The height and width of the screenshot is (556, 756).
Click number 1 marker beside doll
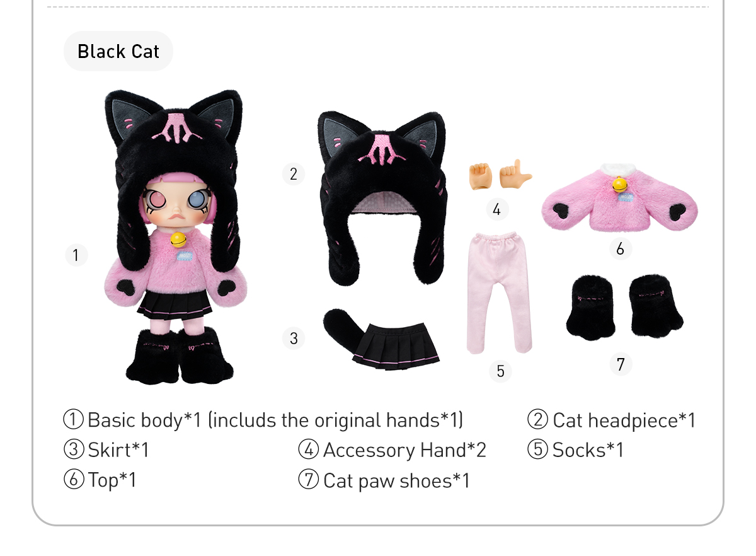click(76, 255)
